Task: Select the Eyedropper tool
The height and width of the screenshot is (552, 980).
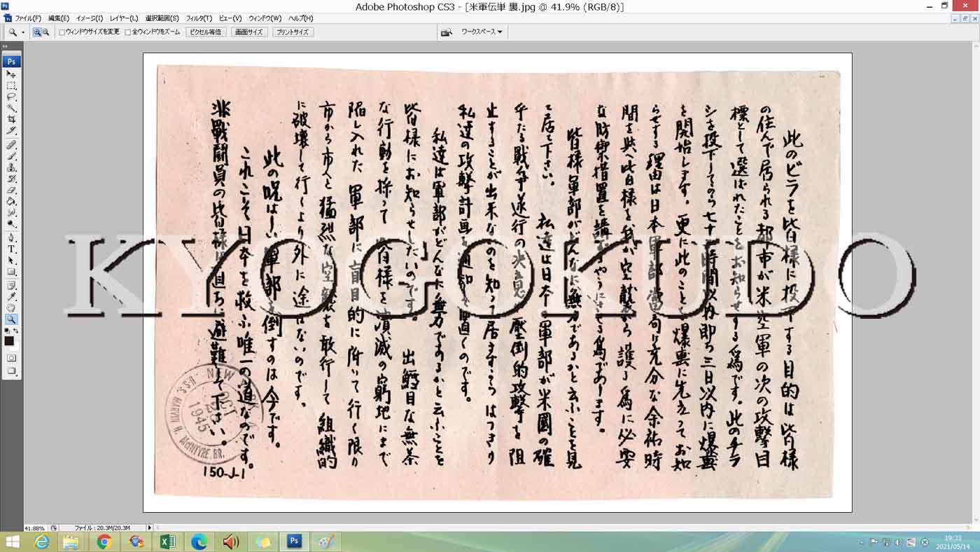Action: (x=11, y=297)
